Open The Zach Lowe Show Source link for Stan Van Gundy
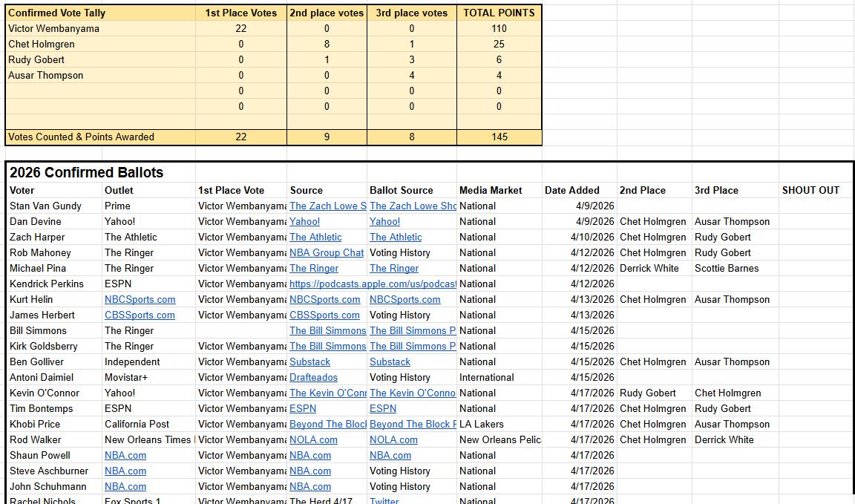This screenshot has width=855, height=504. click(x=328, y=206)
